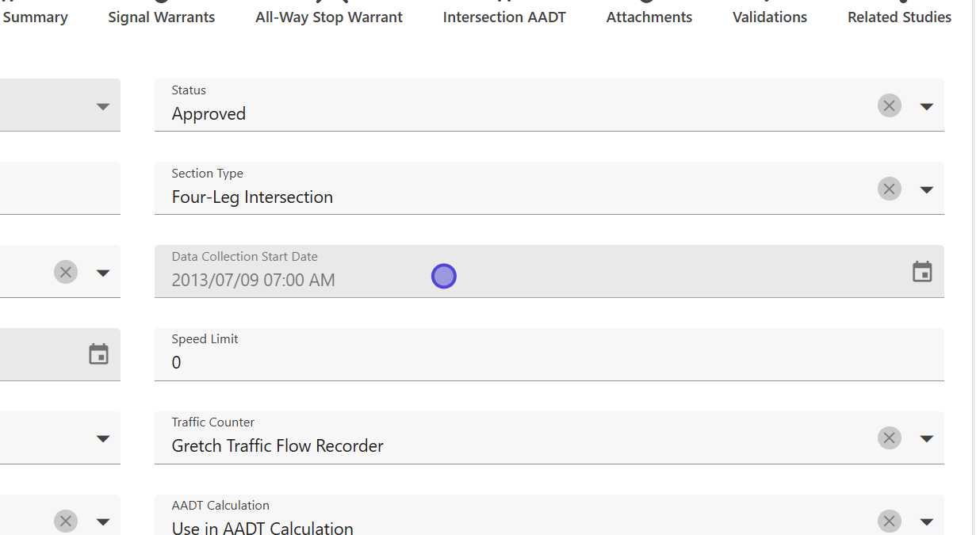Open calendar in the left date field
The height and width of the screenshot is (535, 980).
pos(98,354)
